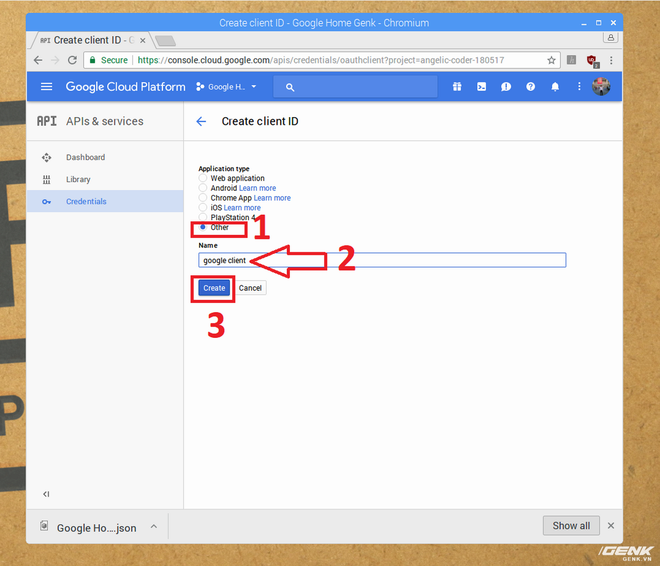Select the Other application type

pos(202,227)
